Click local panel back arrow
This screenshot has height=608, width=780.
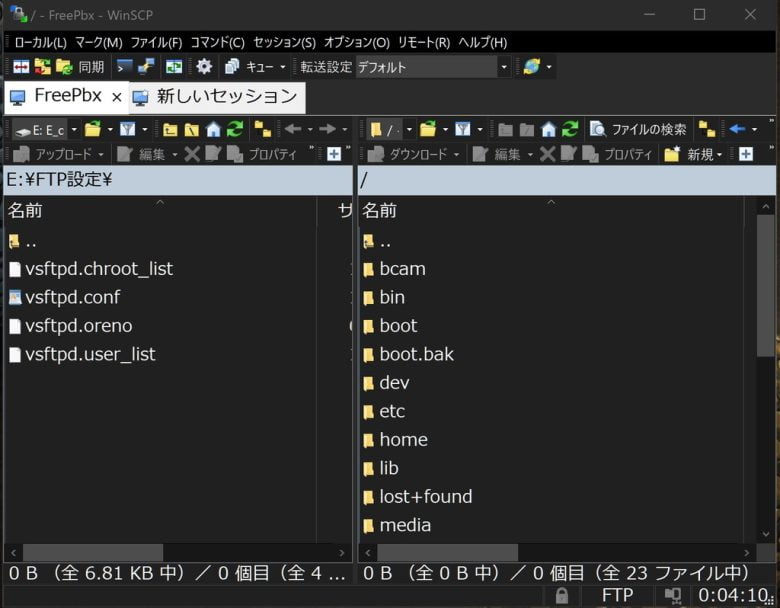tap(293, 129)
